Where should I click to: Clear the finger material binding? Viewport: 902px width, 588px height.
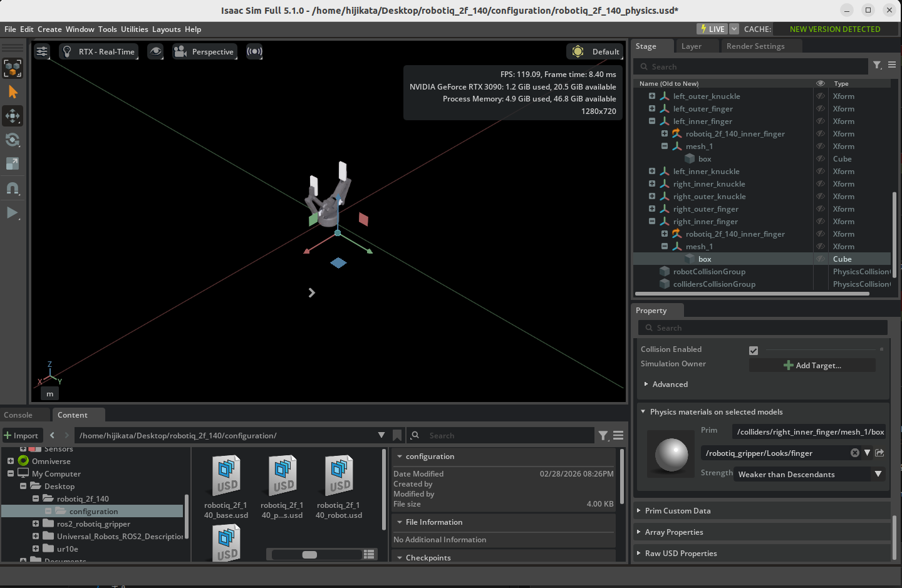pos(854,453)
